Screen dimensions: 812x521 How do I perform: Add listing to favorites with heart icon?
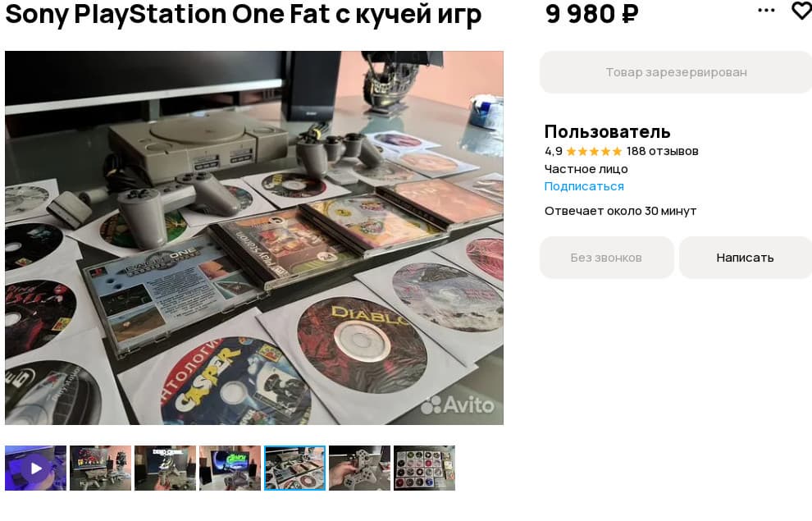pyautogui.click(x=802, y=11)
